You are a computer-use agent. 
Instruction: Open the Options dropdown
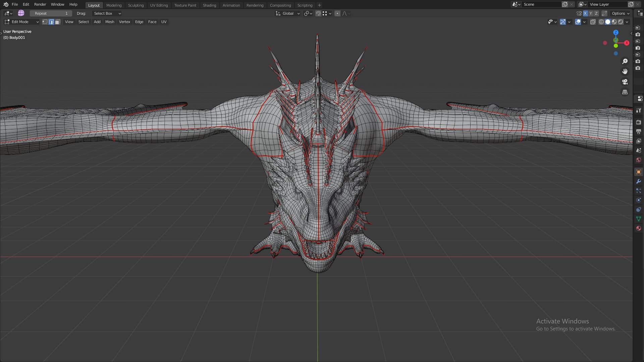coord(620,13)
